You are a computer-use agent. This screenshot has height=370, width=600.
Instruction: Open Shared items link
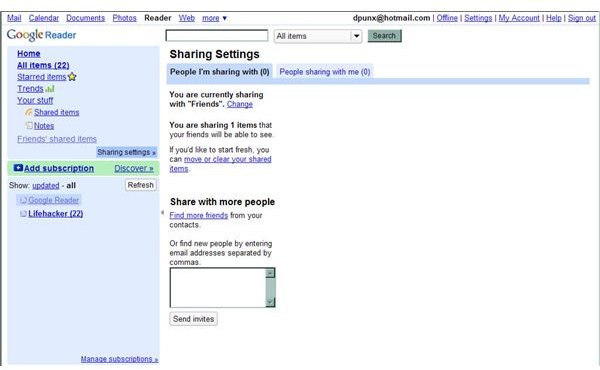click(x=57, y=112)
